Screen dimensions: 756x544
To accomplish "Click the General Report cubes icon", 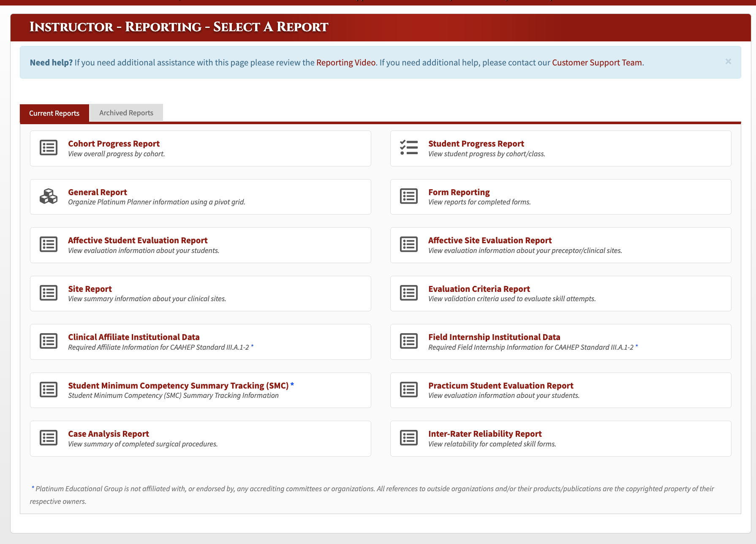I will point(49,196).
